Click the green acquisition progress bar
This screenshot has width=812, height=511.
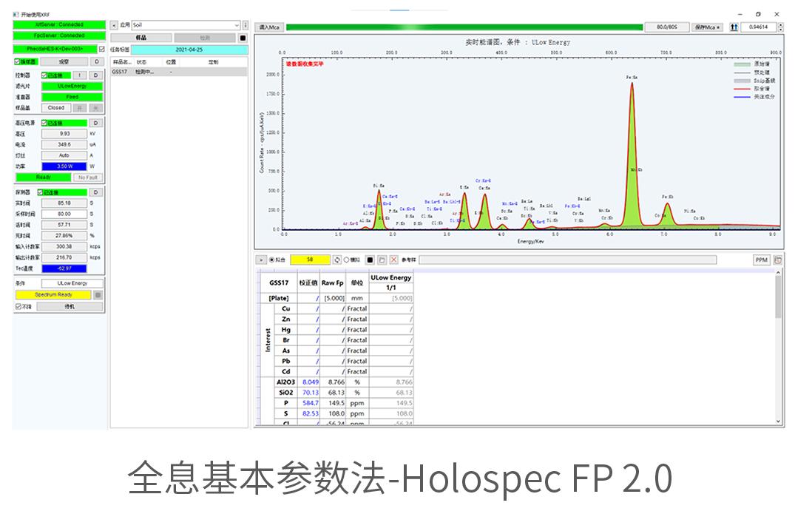[x=464, y=27]
